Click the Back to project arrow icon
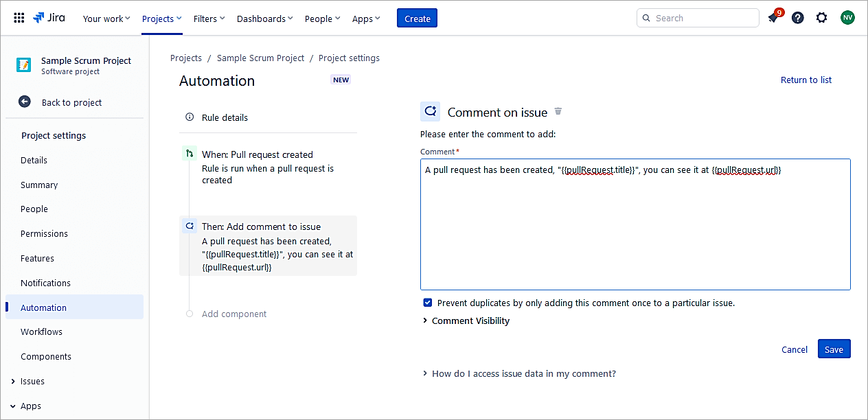The image size is (868, 420). click(25, 102)
